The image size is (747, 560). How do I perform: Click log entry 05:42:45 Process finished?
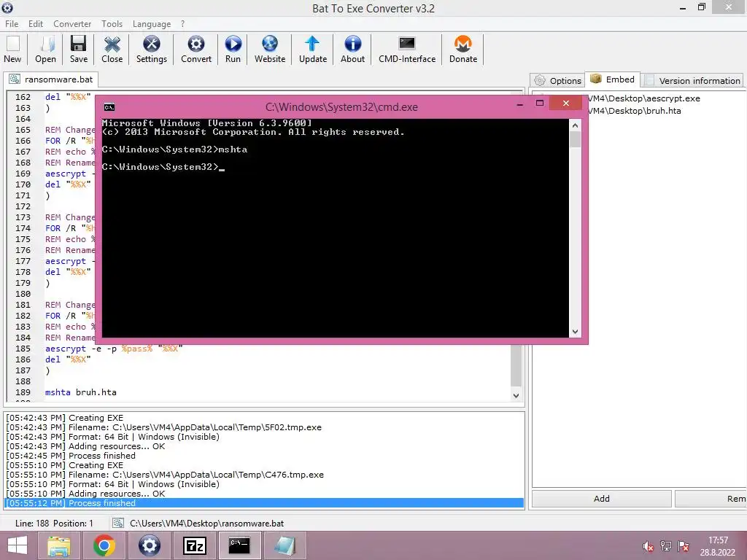[x=71, y=456]
